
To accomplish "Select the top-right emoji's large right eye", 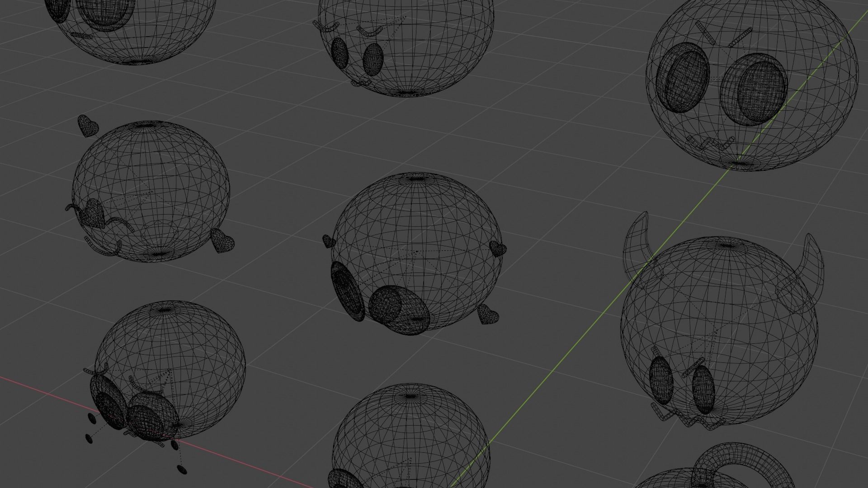I will [755, 90].
